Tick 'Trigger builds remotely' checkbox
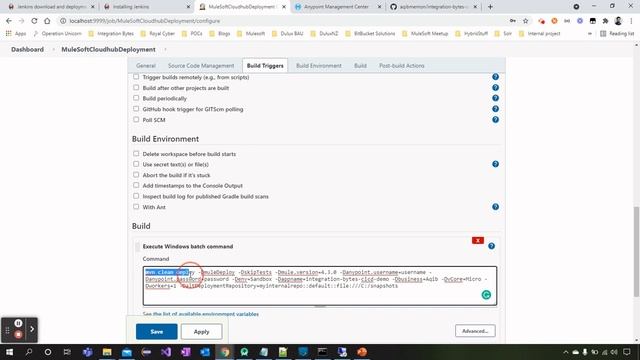Viewport: 640px width, 360px height. tap(136, 77)
